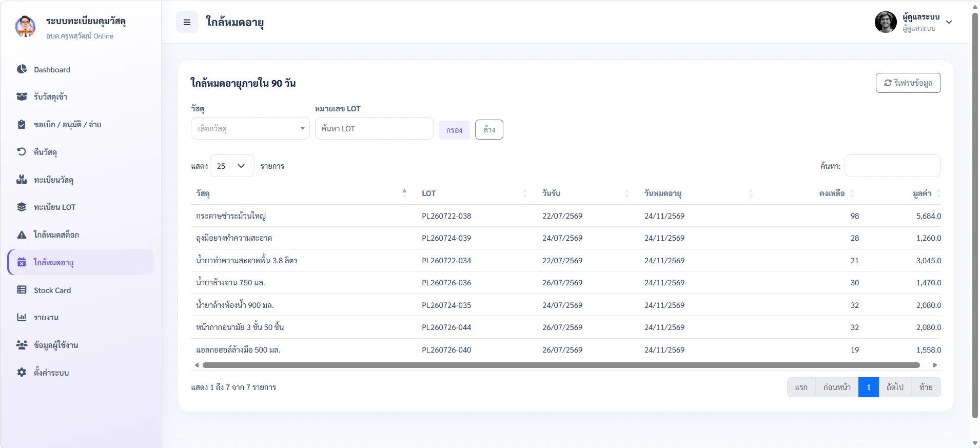Viewport: 980px width, 448px height.
Task: Click the ใกล้หมดสต็อก warning triangle icon
Action: [22, 235]
